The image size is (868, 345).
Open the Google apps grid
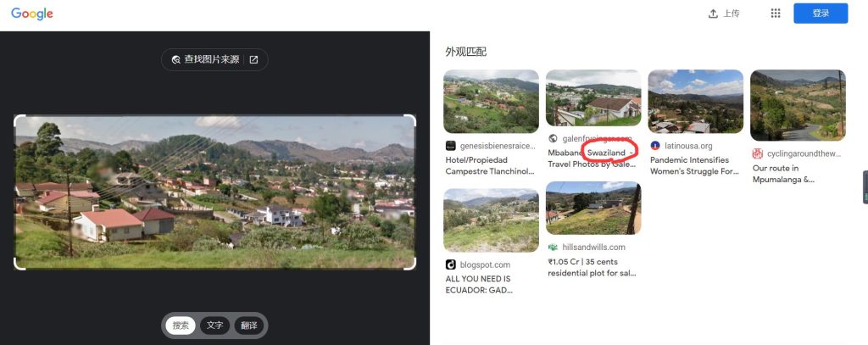(775, 14)
